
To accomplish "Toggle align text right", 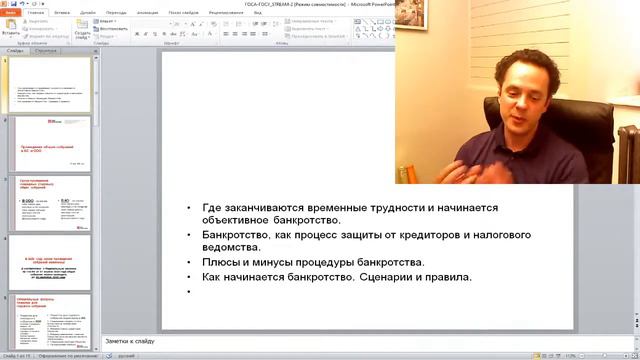I will (x=244, y=34).
